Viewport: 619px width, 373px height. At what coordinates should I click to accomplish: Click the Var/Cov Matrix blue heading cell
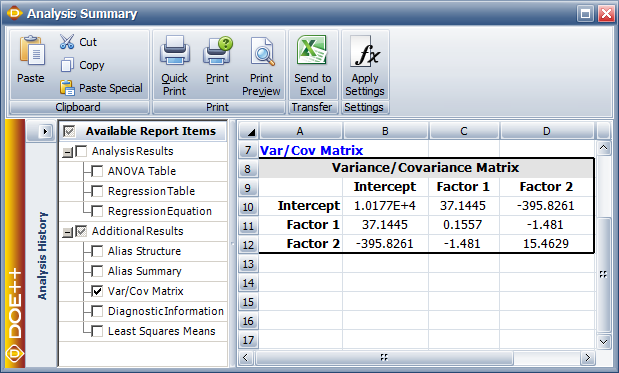[300, 150]
